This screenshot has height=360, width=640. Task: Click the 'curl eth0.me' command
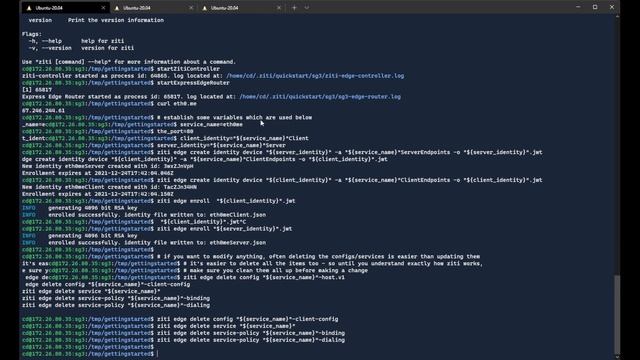[x=177, y=104]
